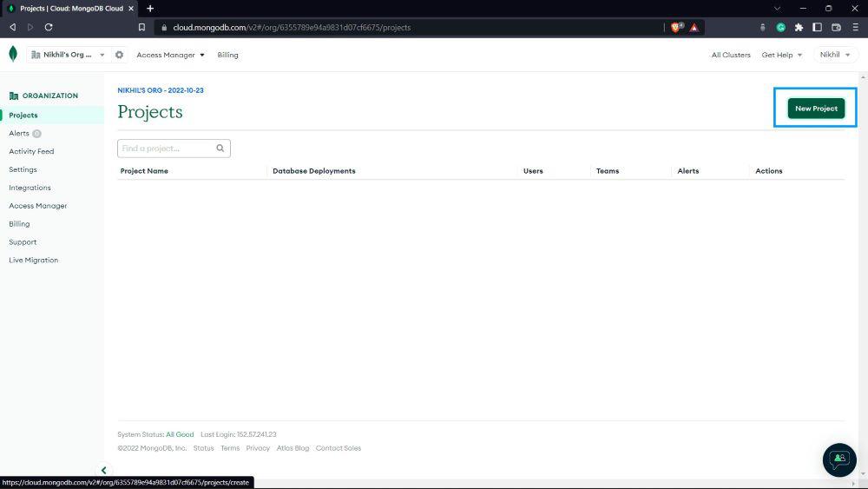Bookmark this page icon
The width and height of the screenshot is (868, 489).
pos(141,27)
